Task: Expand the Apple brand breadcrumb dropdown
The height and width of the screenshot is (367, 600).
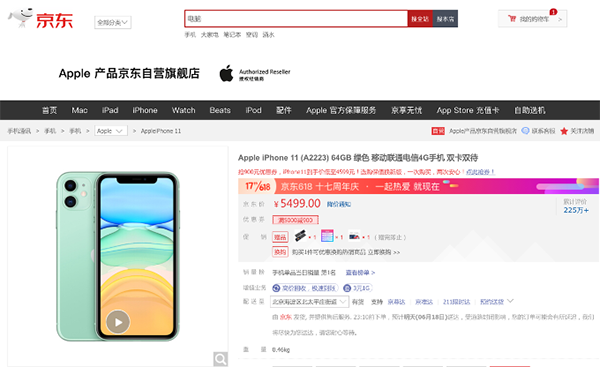Action: click(111, 131)
